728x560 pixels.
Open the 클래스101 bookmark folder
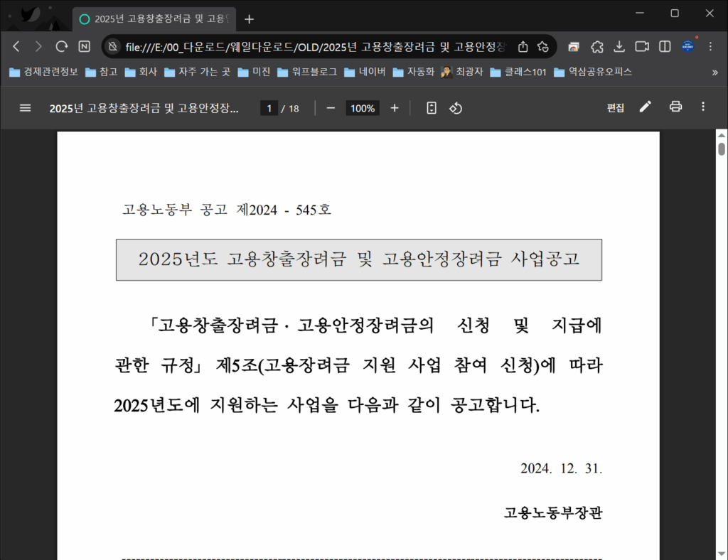point(518,72)
